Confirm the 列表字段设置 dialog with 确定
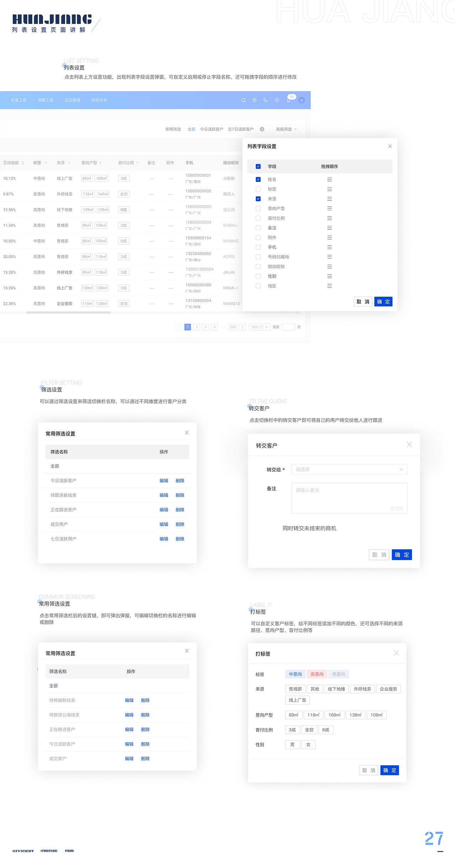455x868 pixels. click(383, 302)
